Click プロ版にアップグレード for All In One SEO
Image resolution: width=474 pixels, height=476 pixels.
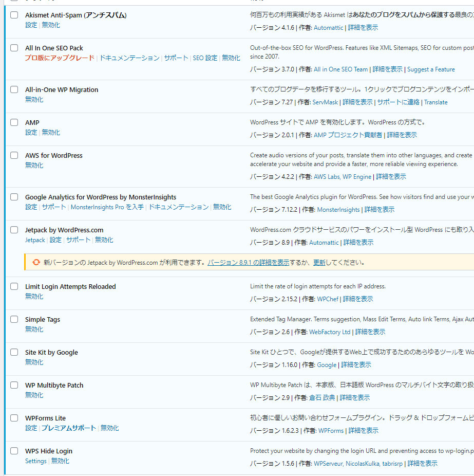click(60, 58)
